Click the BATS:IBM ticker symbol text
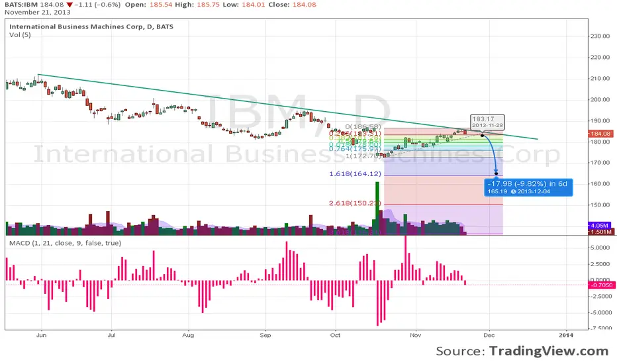 (x=21, y=5)
